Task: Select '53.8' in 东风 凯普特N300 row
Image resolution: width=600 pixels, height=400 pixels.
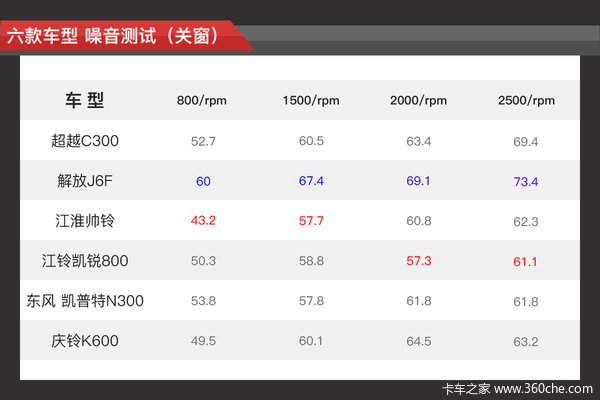Action: pos(203,301)
